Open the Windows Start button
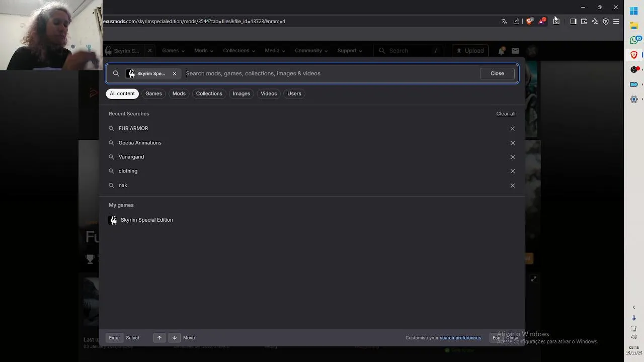644x362 pixels. click(634, 11)
